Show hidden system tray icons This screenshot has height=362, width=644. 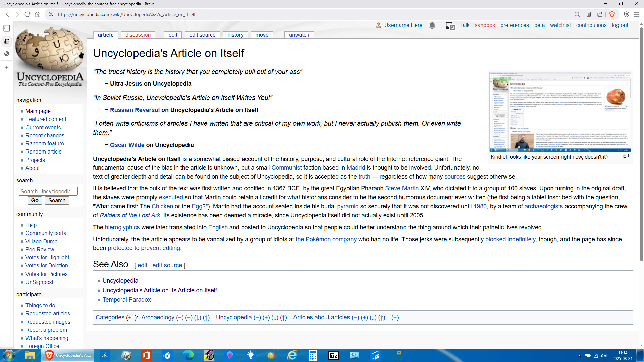click(x=580, y=356)
